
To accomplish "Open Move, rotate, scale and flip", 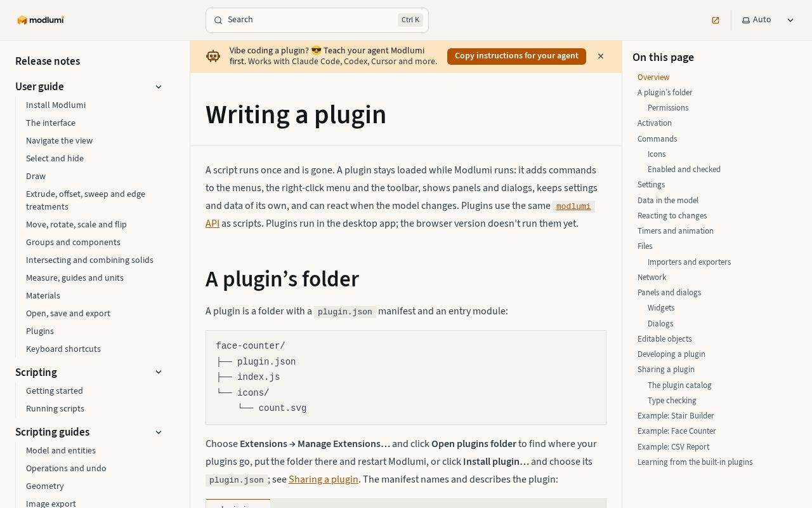I will (76, 224).
